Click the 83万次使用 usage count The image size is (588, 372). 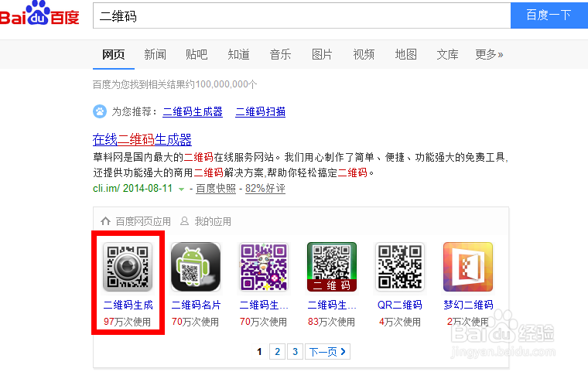(x=331, y=322)
